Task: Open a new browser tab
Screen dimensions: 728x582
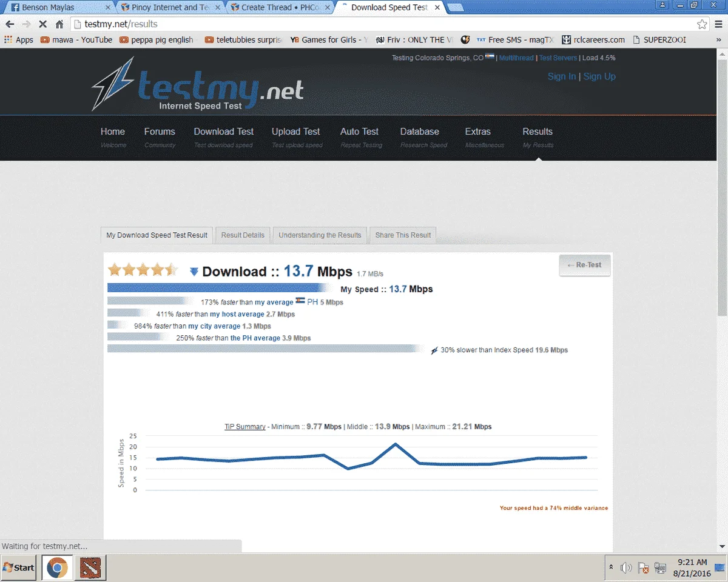Action: tap(456, 7)
